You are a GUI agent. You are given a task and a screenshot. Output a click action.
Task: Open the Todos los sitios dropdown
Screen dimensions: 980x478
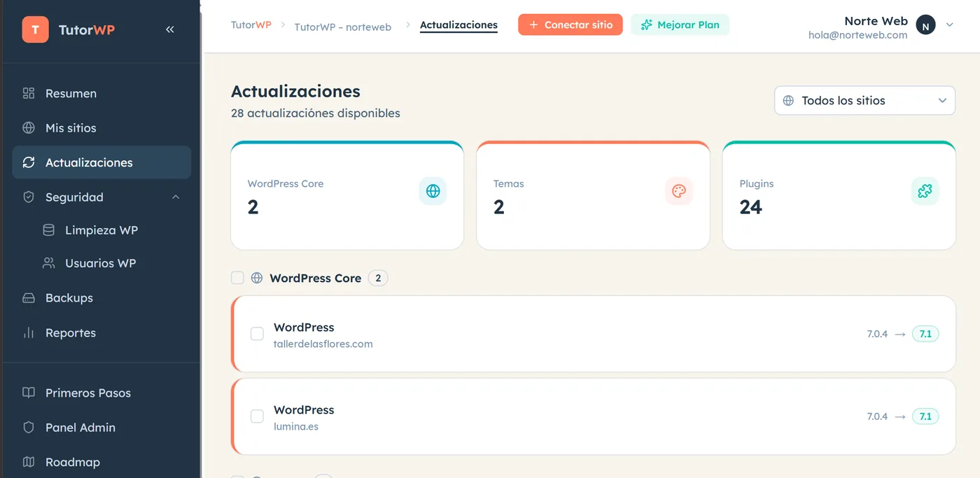[864, 101]
